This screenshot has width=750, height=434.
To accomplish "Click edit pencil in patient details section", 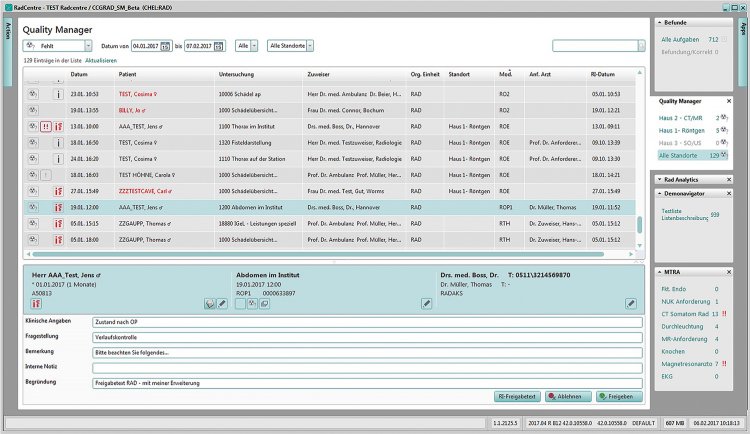I will click(222, 303).
